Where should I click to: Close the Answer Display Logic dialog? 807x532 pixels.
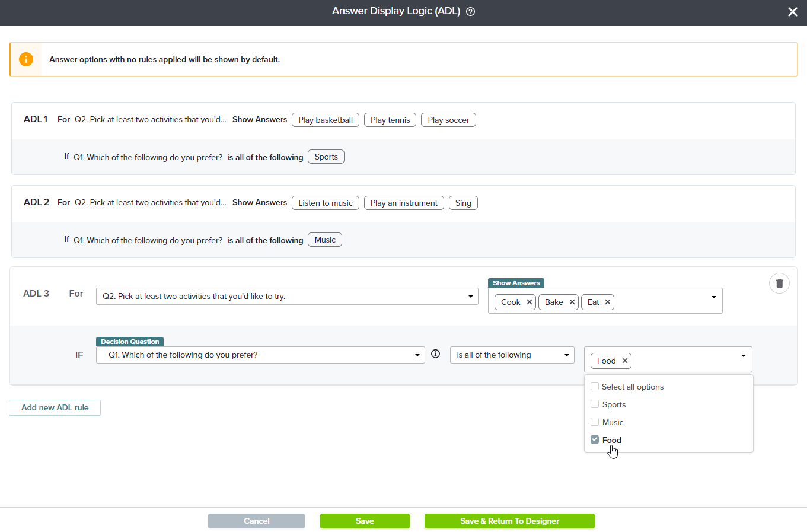point(792,12)
